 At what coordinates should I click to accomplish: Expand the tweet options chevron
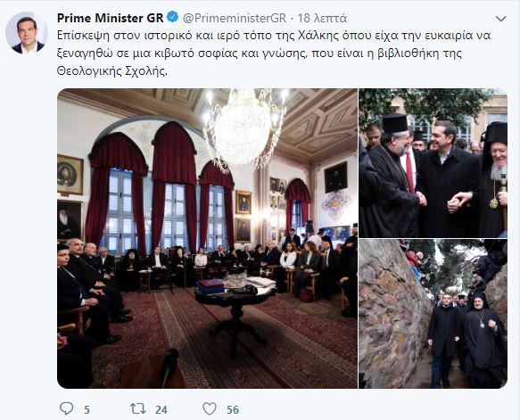tap(500, 19)
